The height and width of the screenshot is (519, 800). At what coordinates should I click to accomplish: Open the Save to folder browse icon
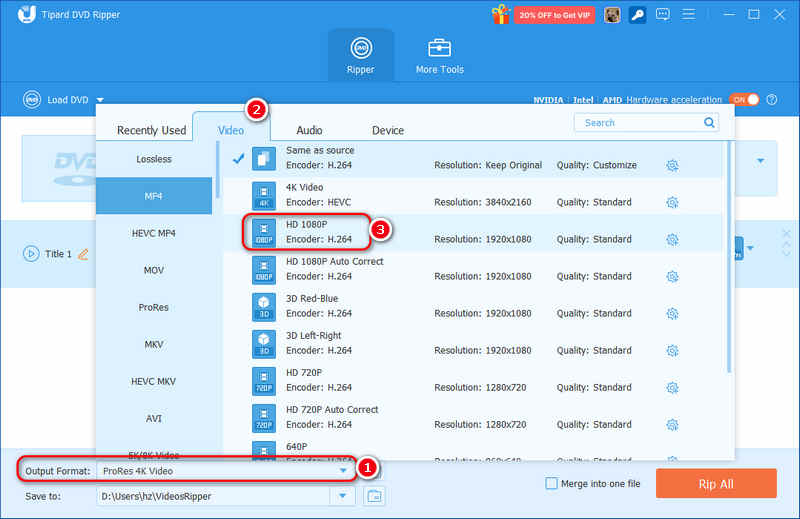(374, 495)
